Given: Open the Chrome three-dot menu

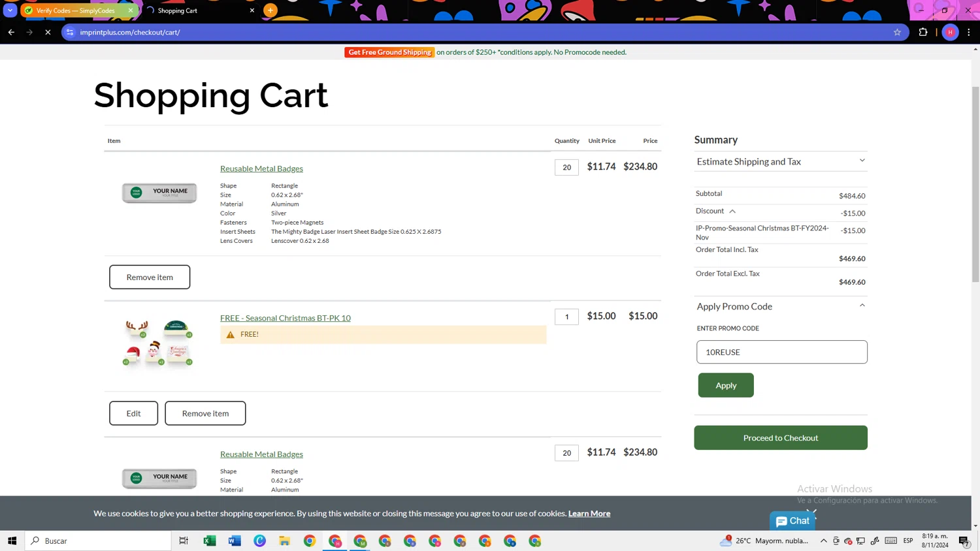Looking at the screenshot, I should [969, 32].
